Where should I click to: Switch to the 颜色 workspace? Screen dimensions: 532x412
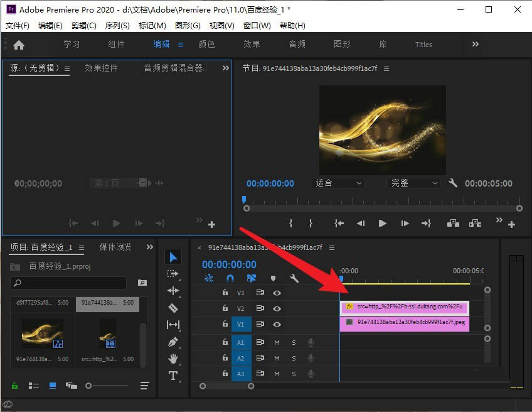(207, 45)
